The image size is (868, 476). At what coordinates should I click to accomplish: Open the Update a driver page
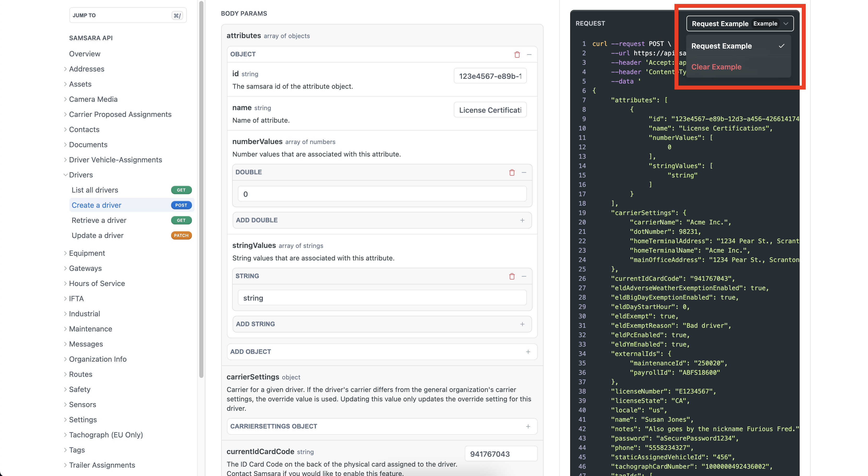[97, 235]
